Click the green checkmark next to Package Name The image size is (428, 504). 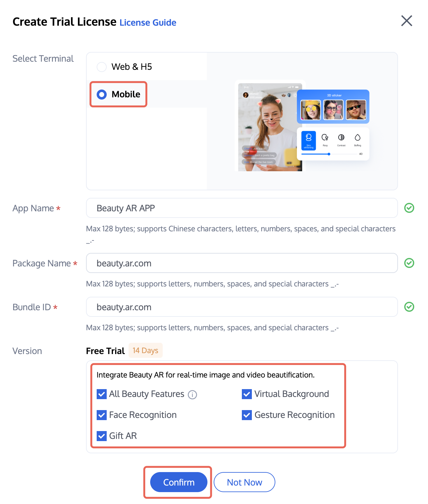pyautogui.click(x=409, y=263)
